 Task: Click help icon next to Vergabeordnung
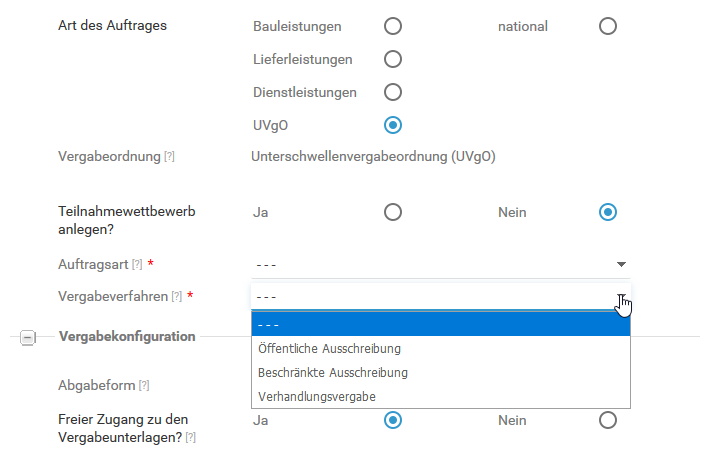pyautogui.click(x=170, y=157)
